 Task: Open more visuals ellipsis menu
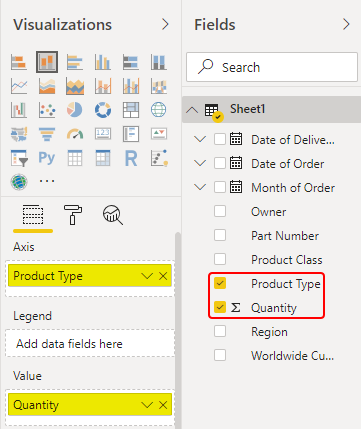point(47,181)
